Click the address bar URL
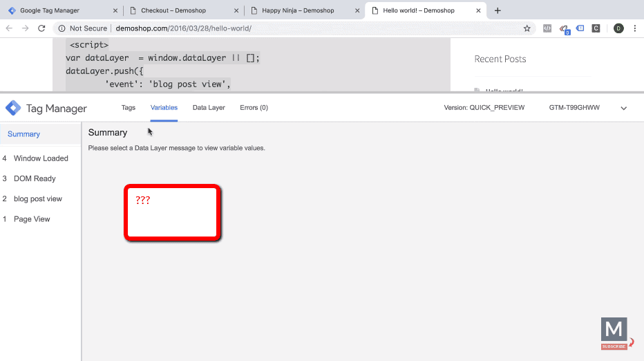 tap(184, 28)
